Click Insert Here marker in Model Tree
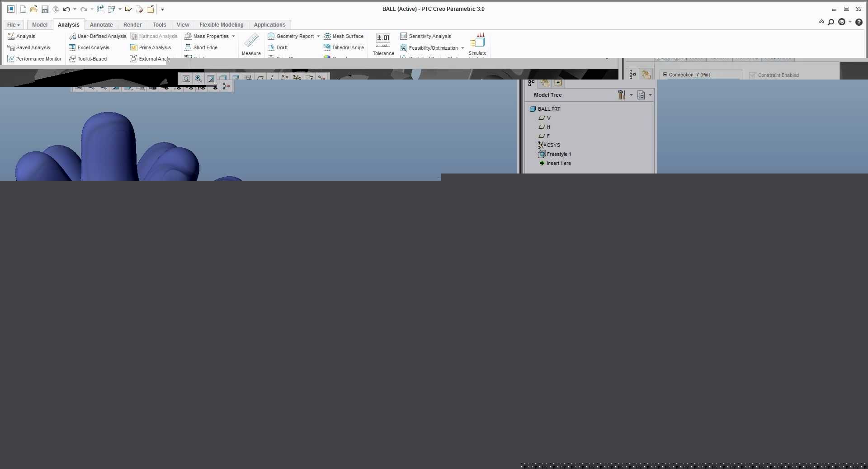This screenshot has height=469, width=868. coord(555,163)
